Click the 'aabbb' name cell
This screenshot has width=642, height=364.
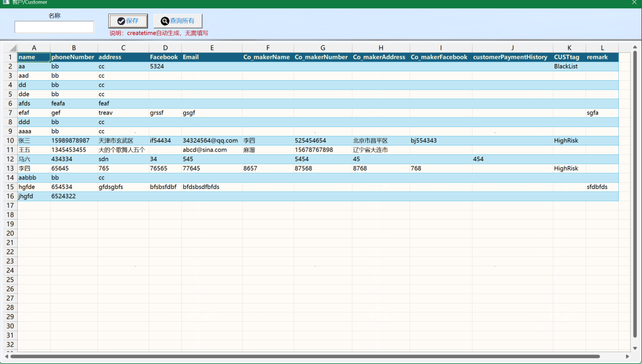33,178
